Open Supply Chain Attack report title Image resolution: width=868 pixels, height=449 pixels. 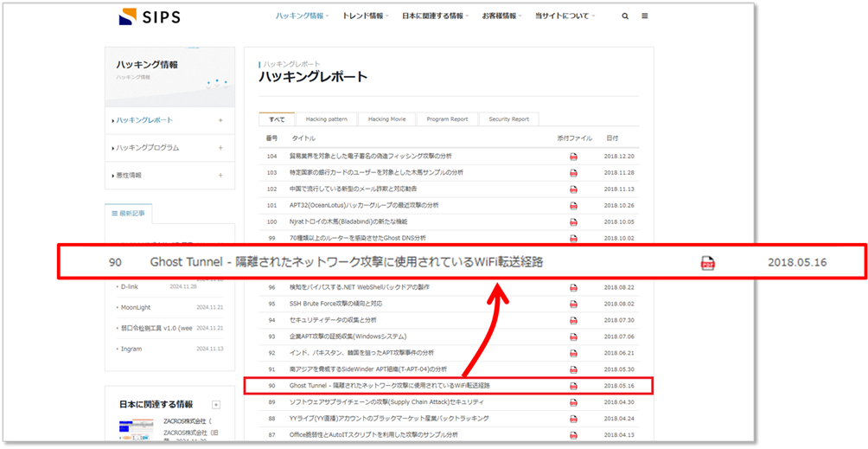click(387, 402)
